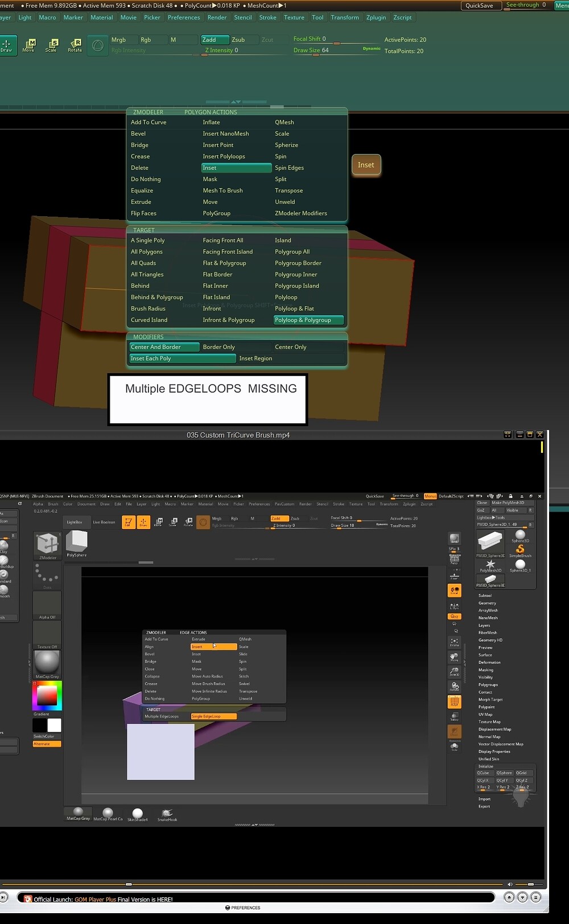Viewport: 569px width, 924px height.
Task: Open the MatCap Gray material sphere selector
Action: point(47,665)
